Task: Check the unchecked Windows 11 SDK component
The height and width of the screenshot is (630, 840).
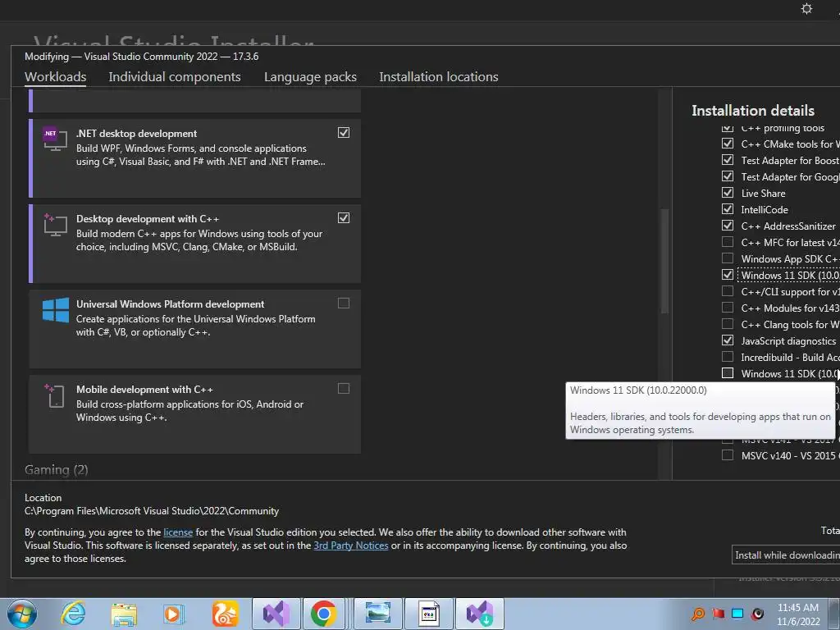Action: tap(728, 373)
